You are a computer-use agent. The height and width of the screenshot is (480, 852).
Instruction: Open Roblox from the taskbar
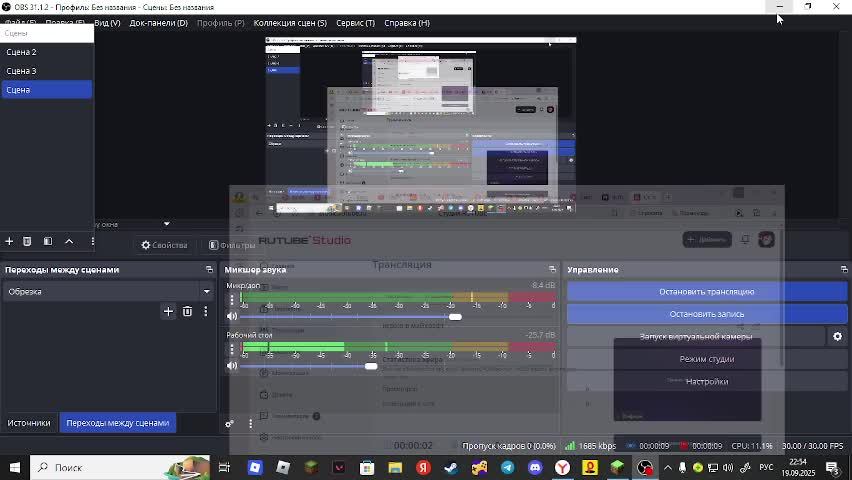(283, 467)
